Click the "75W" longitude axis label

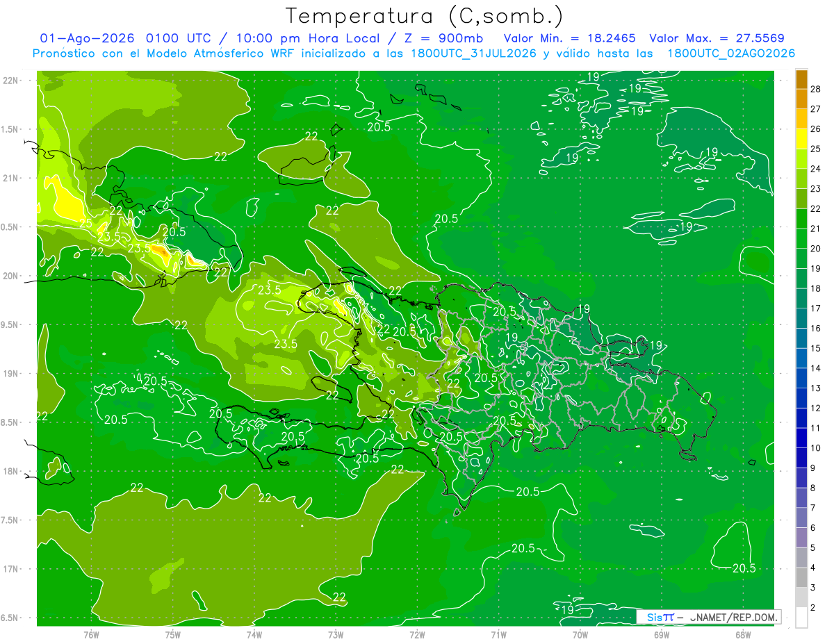pyautogui.click(x=173, y=634)
